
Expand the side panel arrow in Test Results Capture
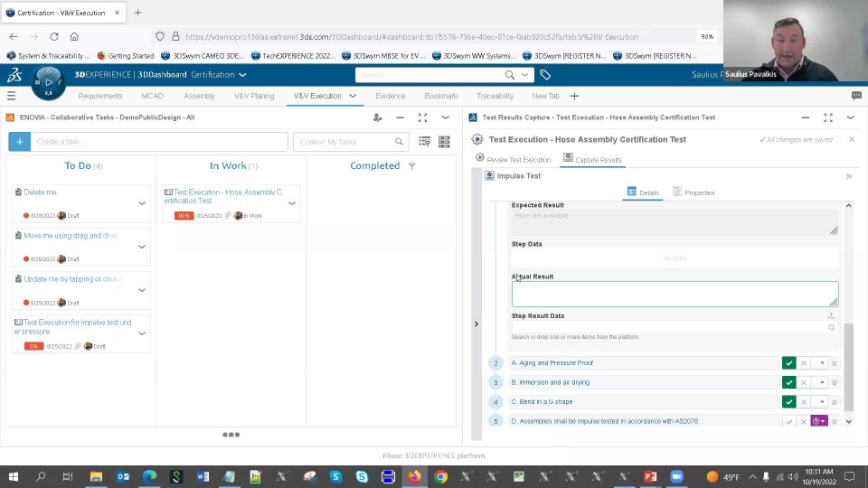tap(476, 324)
